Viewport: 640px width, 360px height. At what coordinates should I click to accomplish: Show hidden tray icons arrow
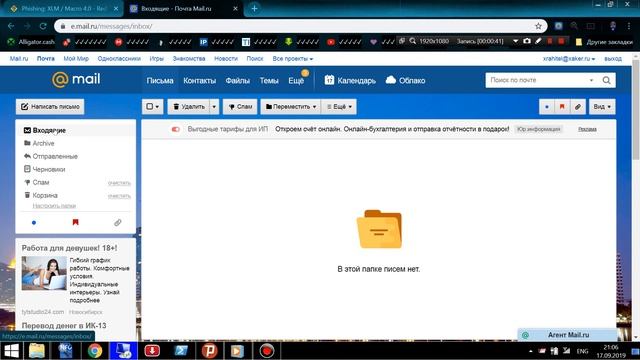tap(530, 351)
